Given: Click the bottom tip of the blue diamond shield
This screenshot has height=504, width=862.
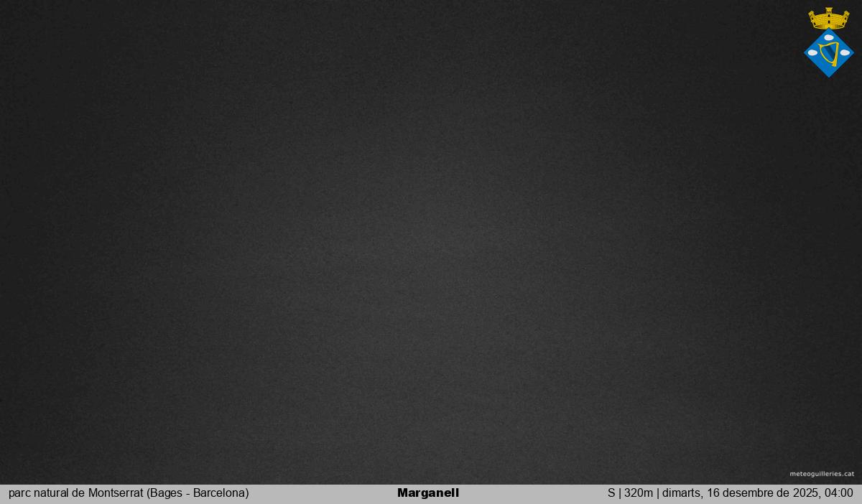Looking at the screenshot, I should 829,75.
